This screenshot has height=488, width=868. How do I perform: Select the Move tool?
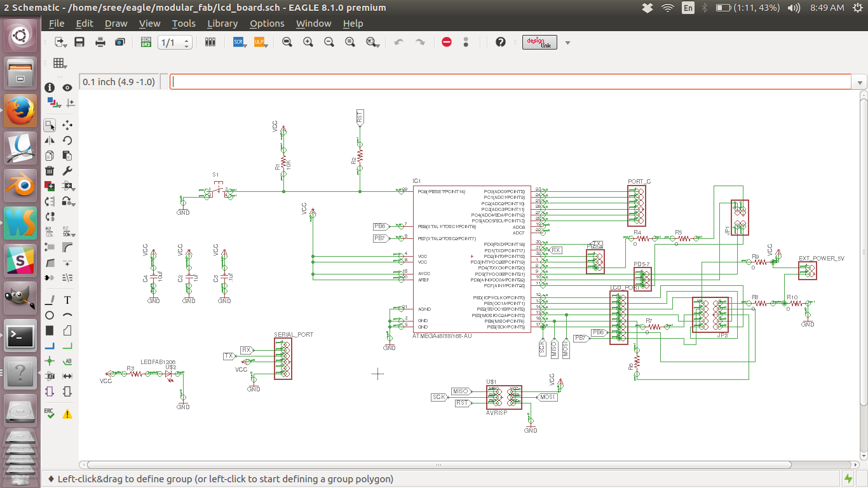[67, 125]
